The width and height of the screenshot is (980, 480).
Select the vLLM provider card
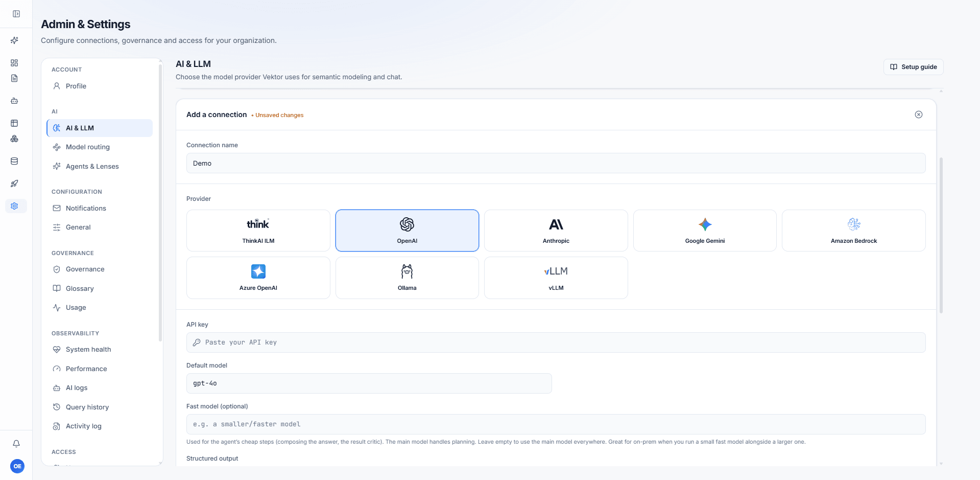click(x=556, y=278)
